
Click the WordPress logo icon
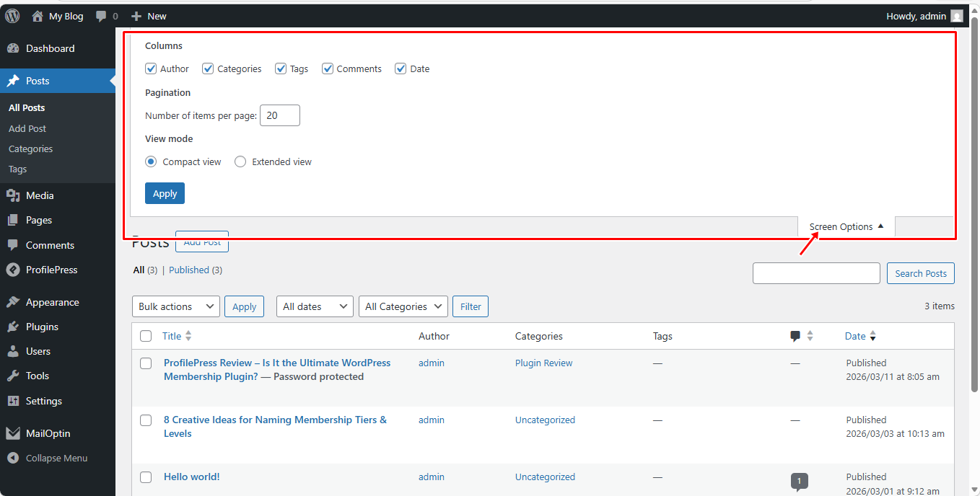point(12,16)
